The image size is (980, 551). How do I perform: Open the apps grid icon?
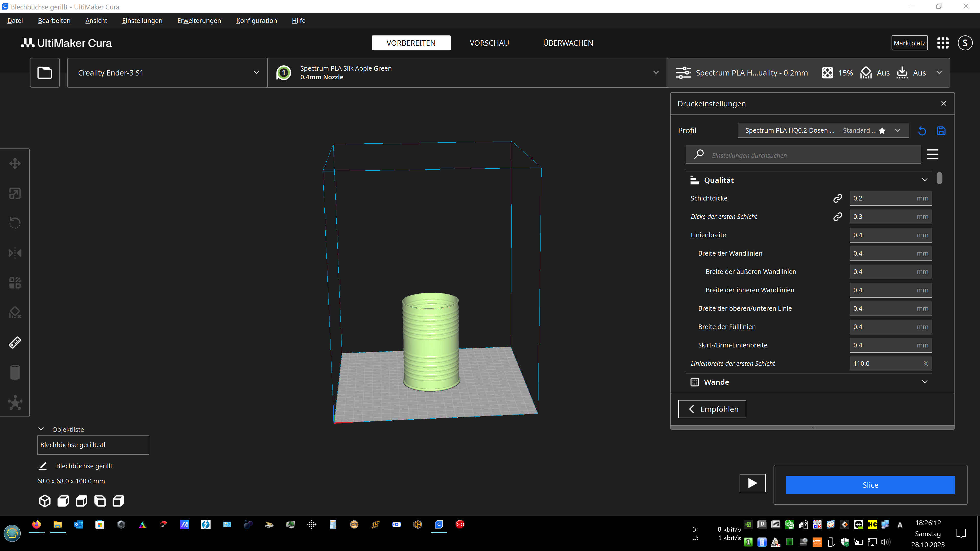coord(943,43)
